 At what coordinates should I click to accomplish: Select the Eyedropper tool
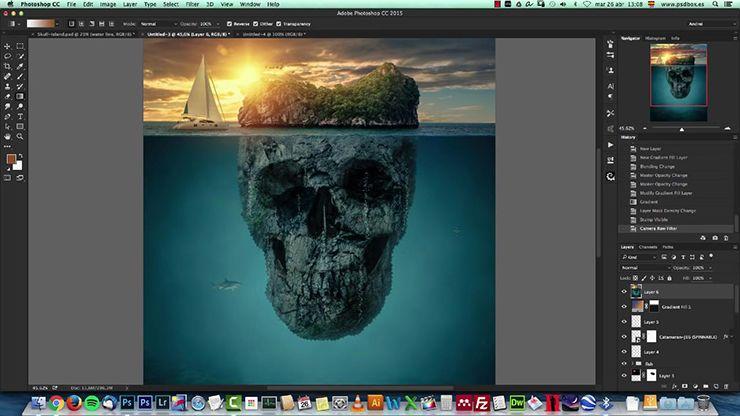coord(21,66)
